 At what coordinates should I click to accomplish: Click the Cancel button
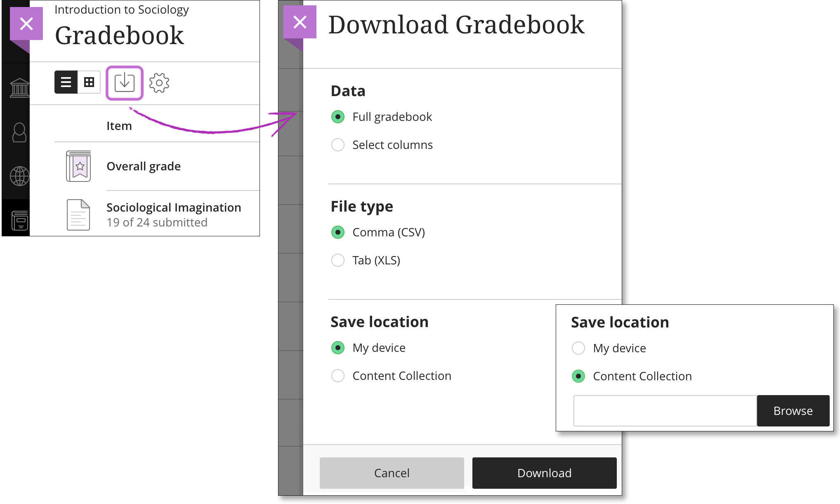tap(392, 473)
